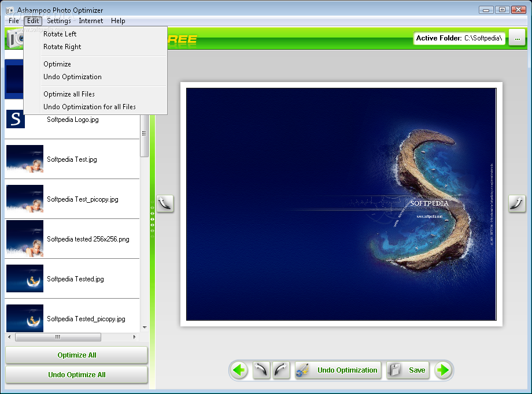Select Softpedia tested 256x256.png thumbnail
Viewport: 532px width, 394px height.
pyautogui.click(x=25, y=239)
